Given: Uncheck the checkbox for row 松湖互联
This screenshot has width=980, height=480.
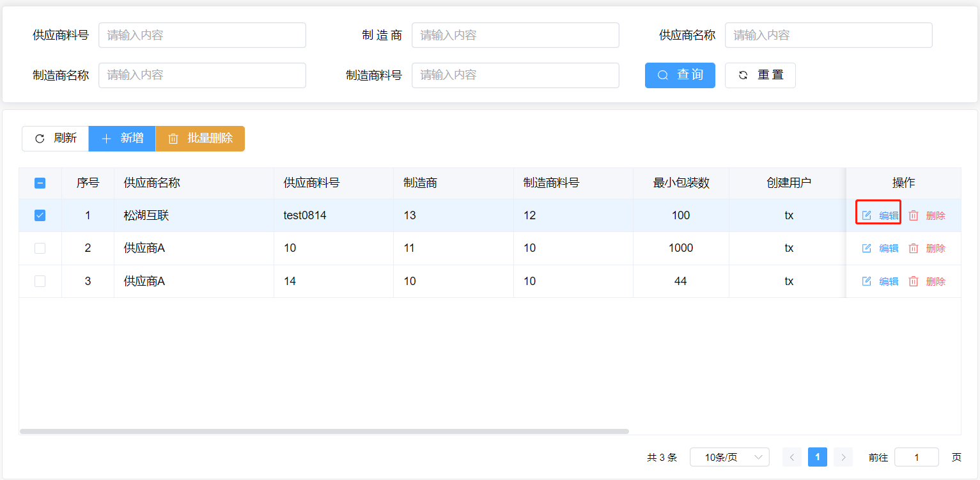Looking at the screenshot, I should [40, 215].
